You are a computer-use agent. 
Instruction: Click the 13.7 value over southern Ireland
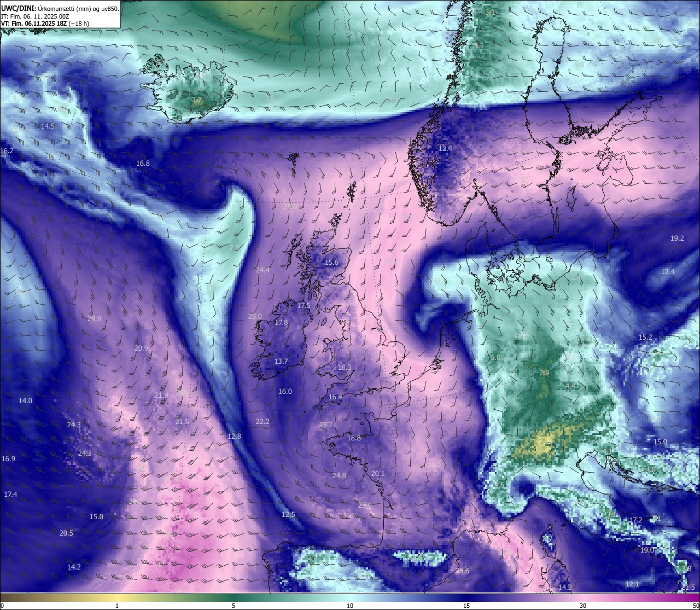(281, 362)
